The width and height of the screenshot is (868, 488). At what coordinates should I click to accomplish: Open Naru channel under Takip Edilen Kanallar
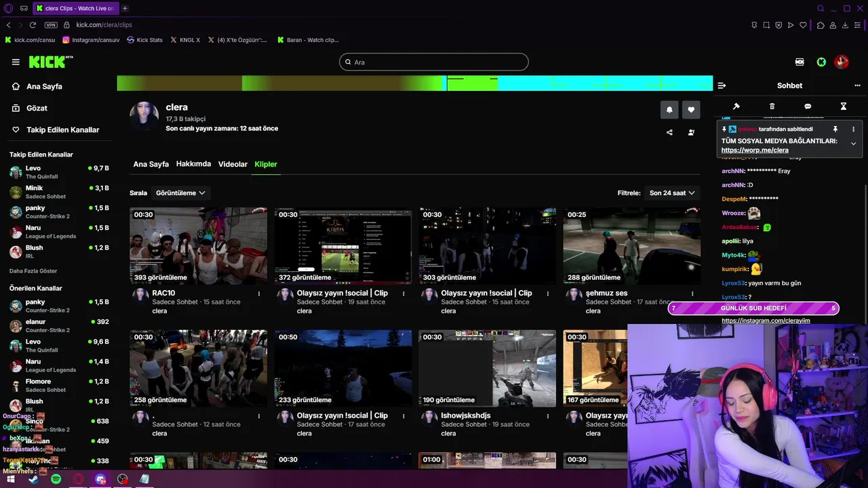click(59, 232)
